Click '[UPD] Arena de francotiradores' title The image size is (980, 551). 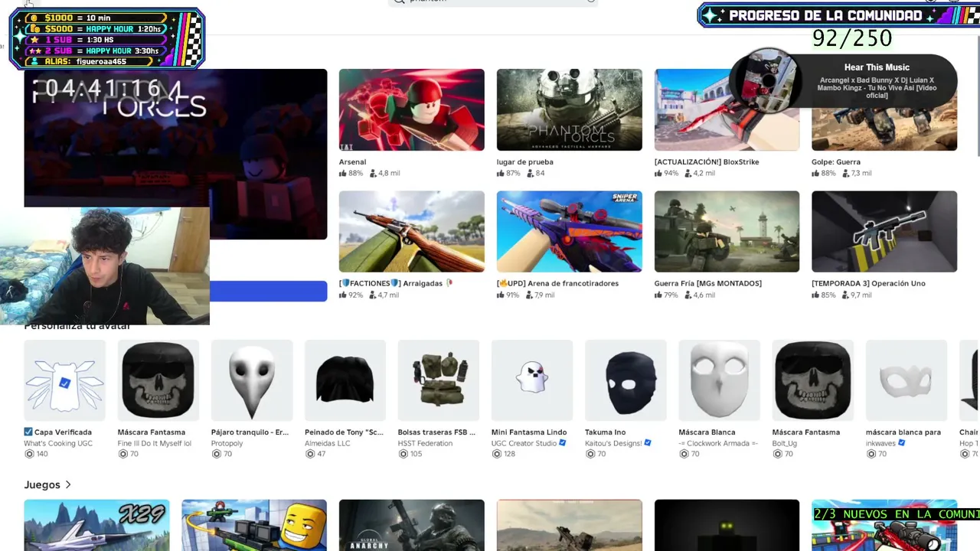(557, 283)
